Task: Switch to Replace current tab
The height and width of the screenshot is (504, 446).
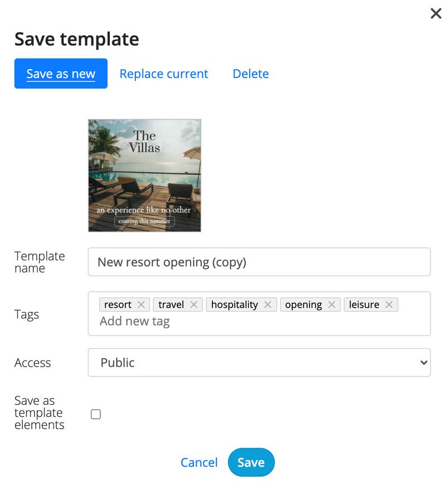Action: [x=164, y=74]
